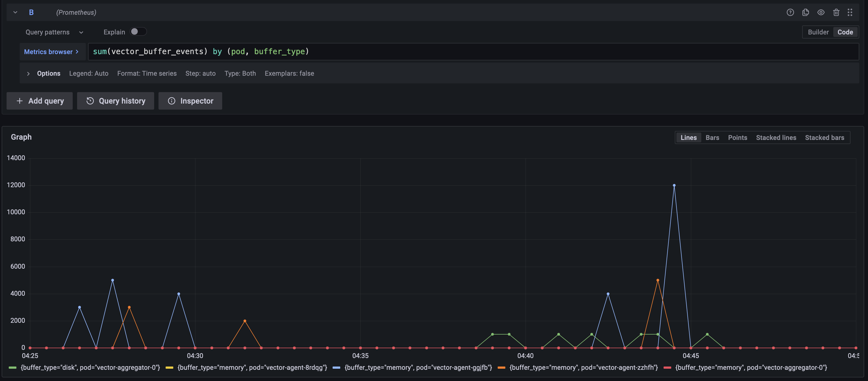Screen dimensions: 868x381
Task: Collapse query B with its chevron
Action: tap(15, 12)
